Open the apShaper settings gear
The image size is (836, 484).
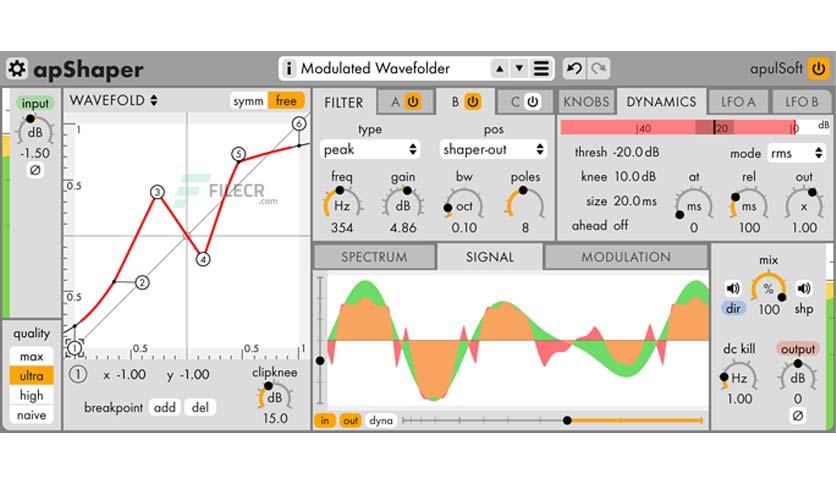coord(17,69)
